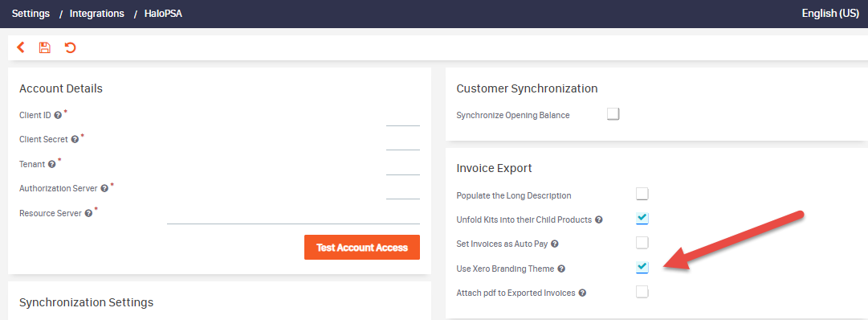Uncheck Use Xero Branding Theme
868x320 pixels.
coord(642,267)
